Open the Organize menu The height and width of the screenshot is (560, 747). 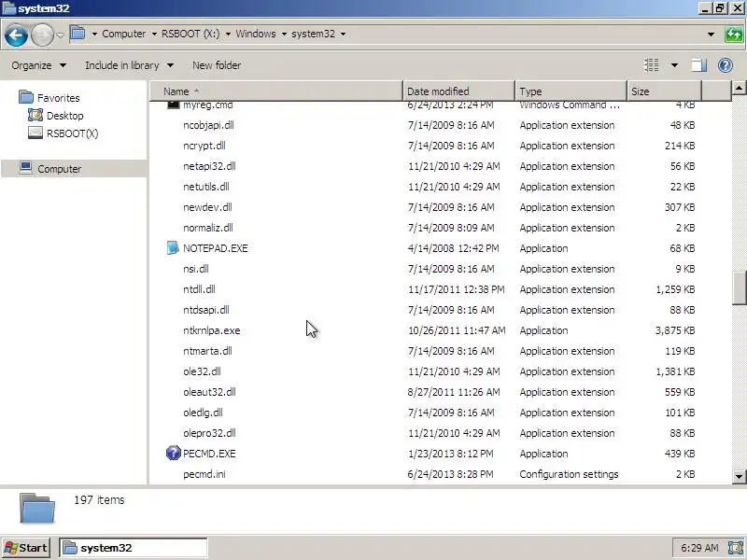(38, 65)
